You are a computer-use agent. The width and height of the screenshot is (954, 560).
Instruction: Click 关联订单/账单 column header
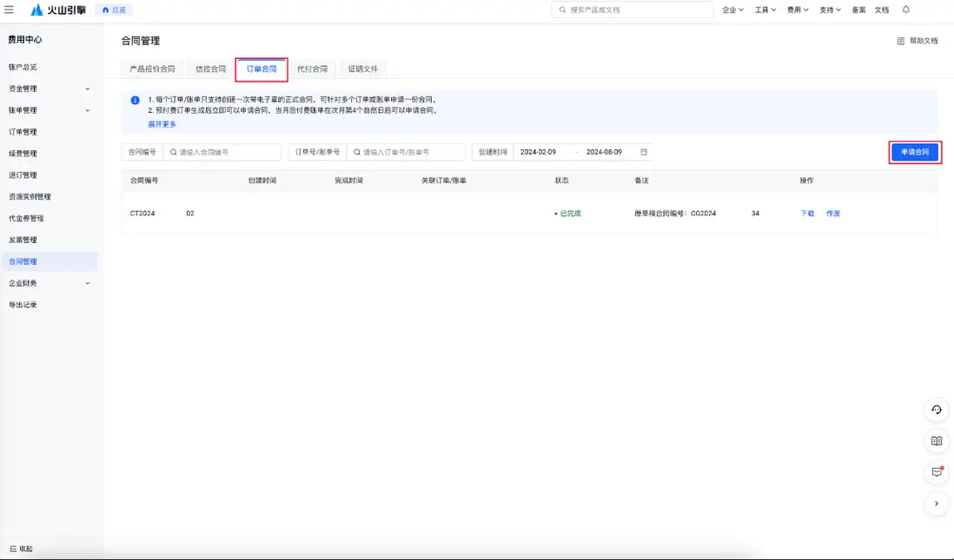[443, 181]
